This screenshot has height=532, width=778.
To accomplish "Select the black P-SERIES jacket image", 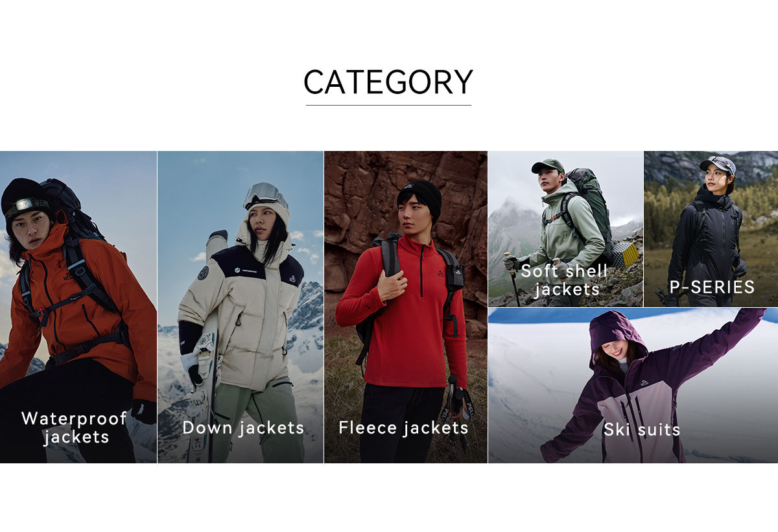I will 711,229.
